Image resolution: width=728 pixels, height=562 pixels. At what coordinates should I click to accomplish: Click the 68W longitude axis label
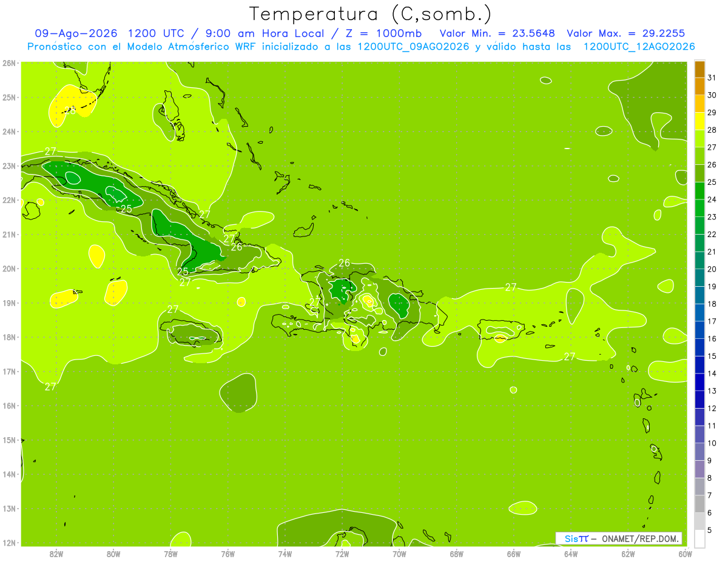456,554
